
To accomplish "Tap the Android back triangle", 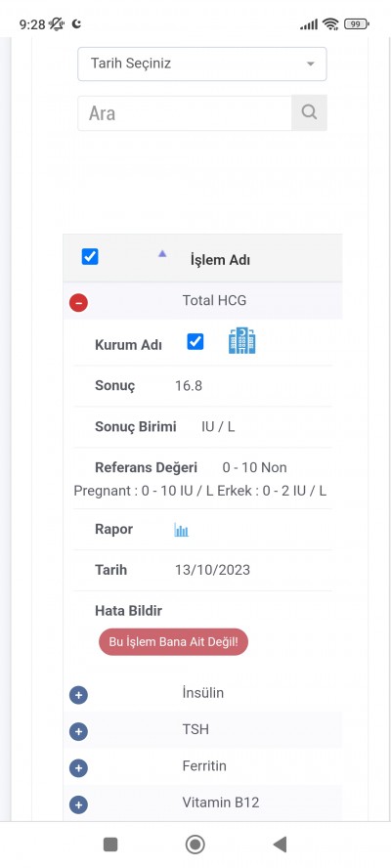I will 280,845.
